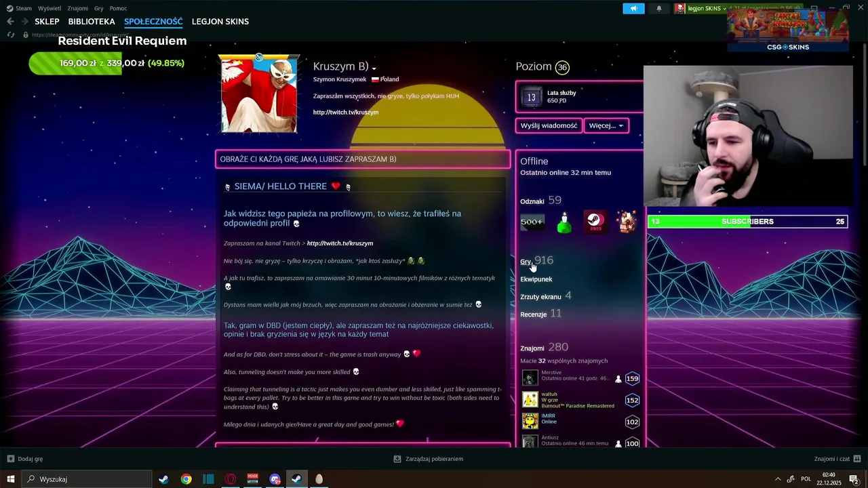Open the Opera browser taskbar icon
Image resolution: width=868 pixels, height=488 pixels.
click(231, 479)
